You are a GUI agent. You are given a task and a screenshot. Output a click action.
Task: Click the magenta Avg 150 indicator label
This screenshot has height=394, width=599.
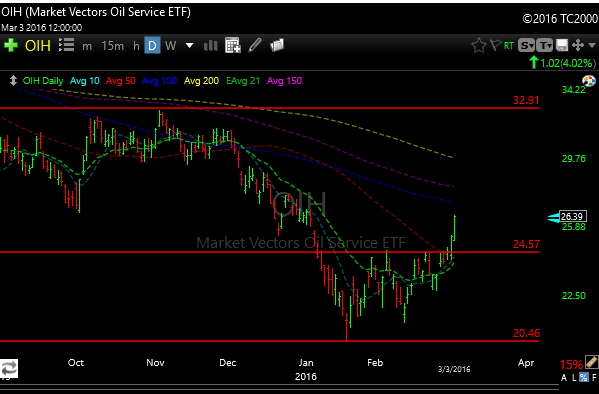(x=285, y=81)
